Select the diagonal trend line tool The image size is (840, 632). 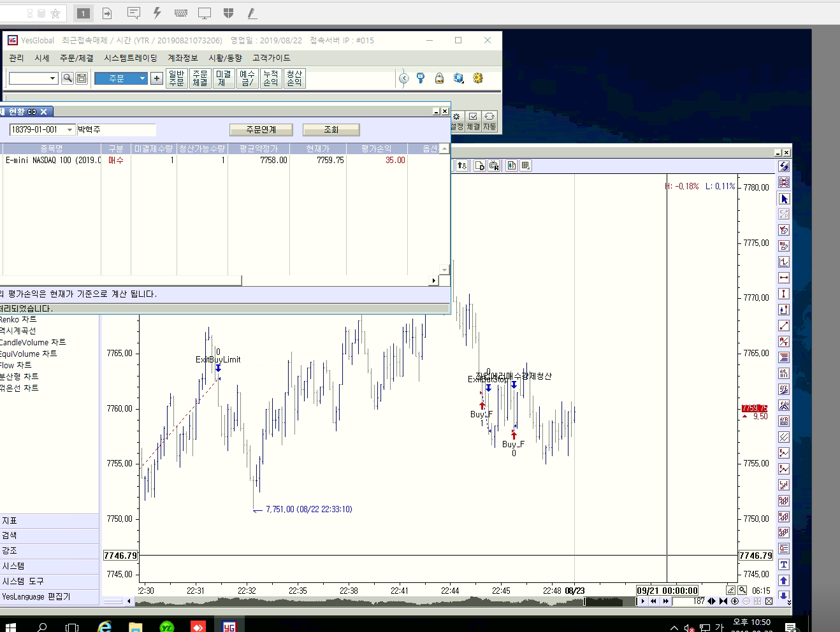tap(784, 326)
